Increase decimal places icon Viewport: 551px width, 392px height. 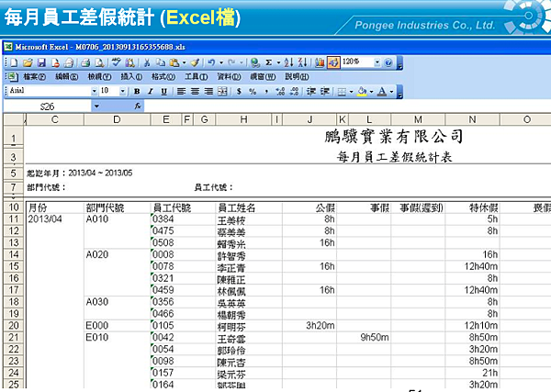point(280,92)
